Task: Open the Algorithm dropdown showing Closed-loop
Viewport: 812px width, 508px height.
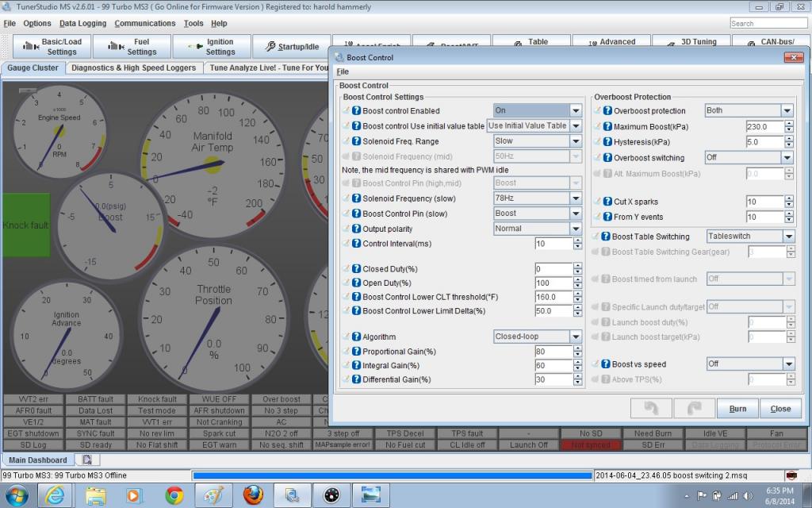Action: click(x=576, y=337)
